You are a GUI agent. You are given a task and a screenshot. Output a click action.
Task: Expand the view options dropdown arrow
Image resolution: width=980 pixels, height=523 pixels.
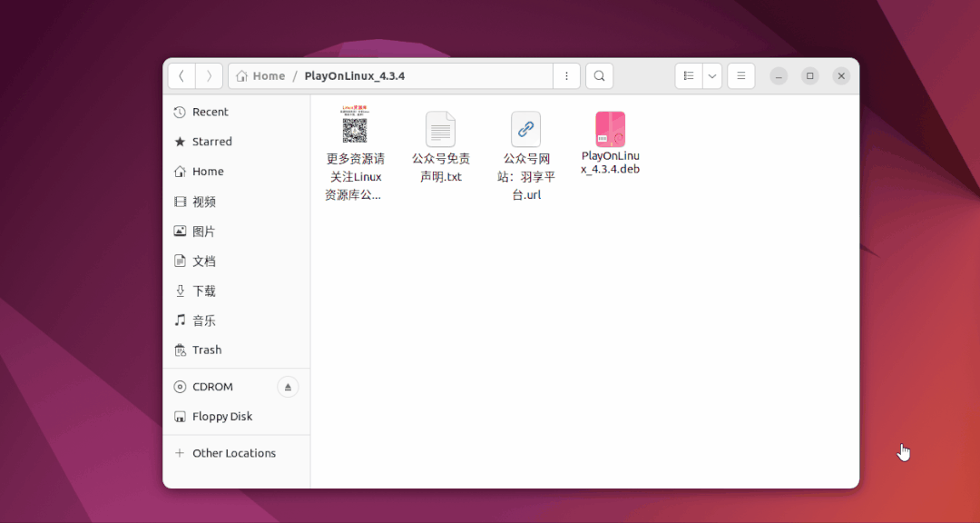click(712, 75)
